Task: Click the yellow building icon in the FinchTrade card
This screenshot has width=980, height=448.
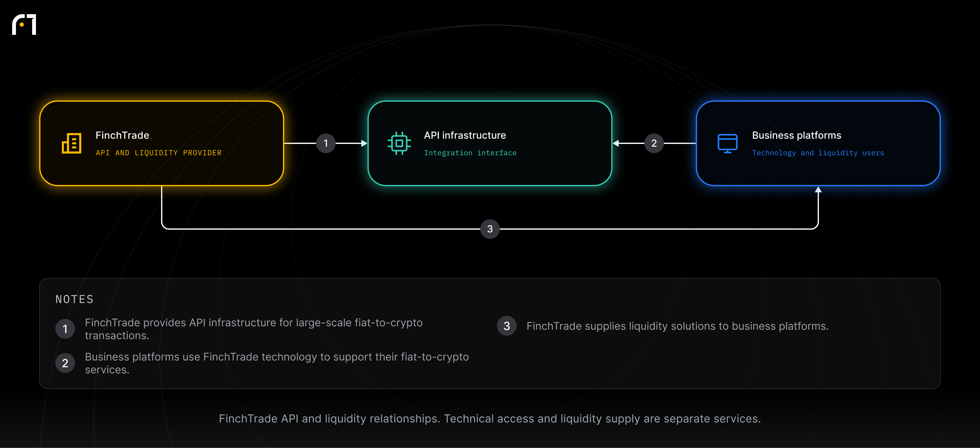Action: 72,143
